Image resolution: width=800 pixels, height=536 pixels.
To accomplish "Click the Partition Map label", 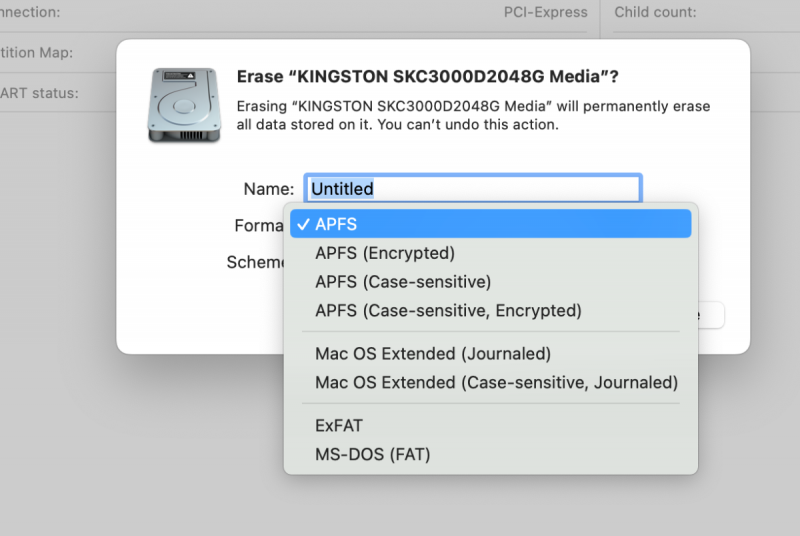I will tap(36, 53).
